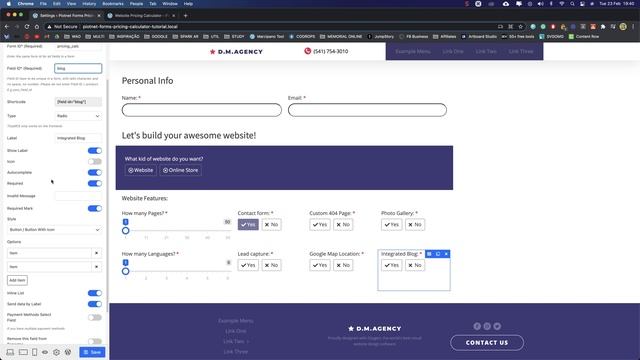Toggle Show Label switch

tap(95, 151)
